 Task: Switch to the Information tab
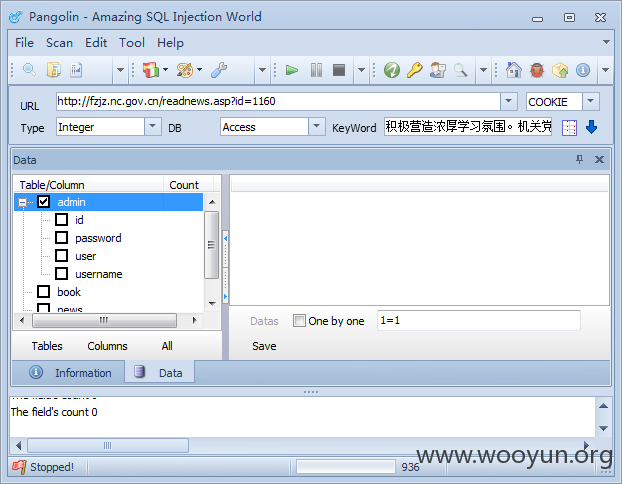click(x=69, y=373)
